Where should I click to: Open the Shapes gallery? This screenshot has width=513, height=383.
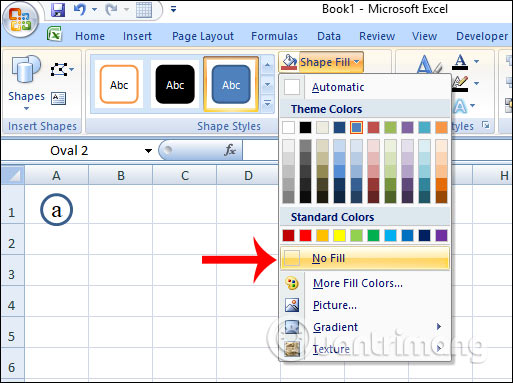pyautogui.click(x=26, y=83)
